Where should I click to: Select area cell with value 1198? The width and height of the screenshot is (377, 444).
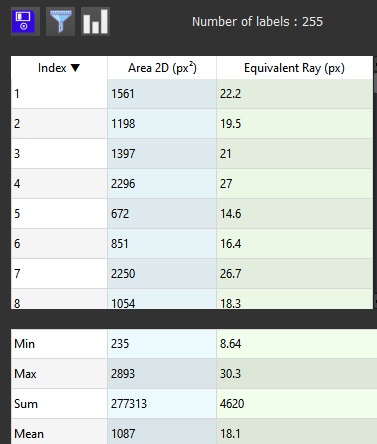click(x=162, y=124)
